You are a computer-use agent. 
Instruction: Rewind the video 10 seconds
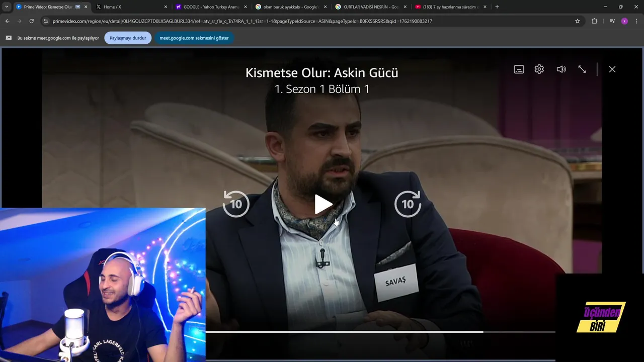(236, 204)
